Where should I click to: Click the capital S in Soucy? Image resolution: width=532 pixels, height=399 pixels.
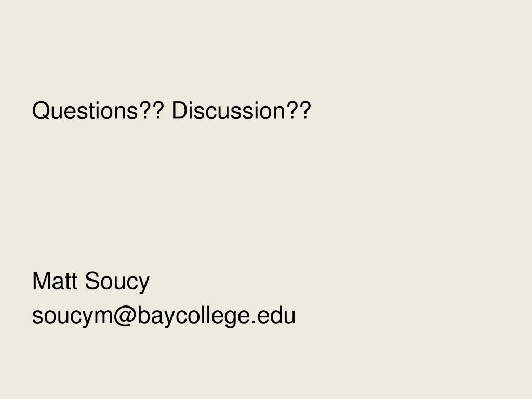[94, 281]
